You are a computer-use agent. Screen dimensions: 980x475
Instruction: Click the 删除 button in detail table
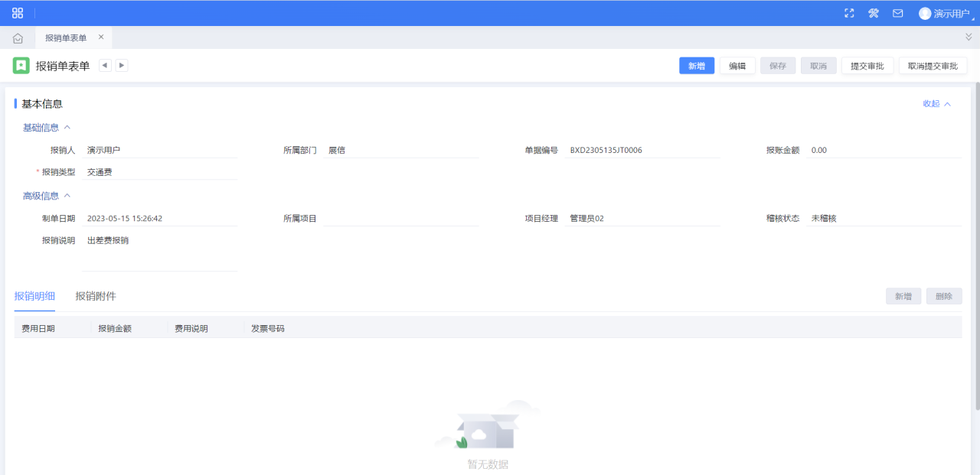pyautogui.click(x=944, y=296)
